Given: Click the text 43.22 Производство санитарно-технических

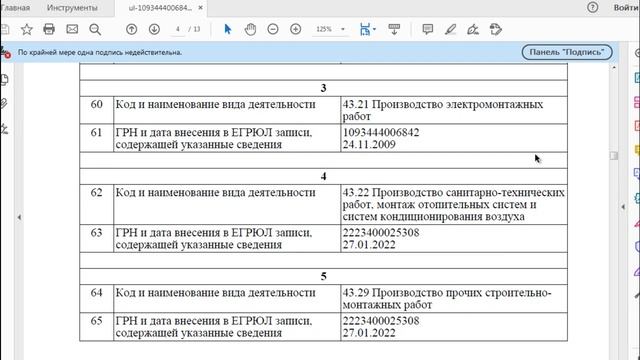Looking at the screenshot, I should pos(453,192).
